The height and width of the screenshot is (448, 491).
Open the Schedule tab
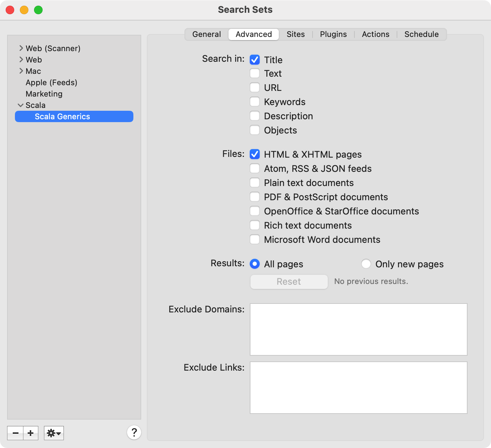pyautogui.click(x=421, y=34)
